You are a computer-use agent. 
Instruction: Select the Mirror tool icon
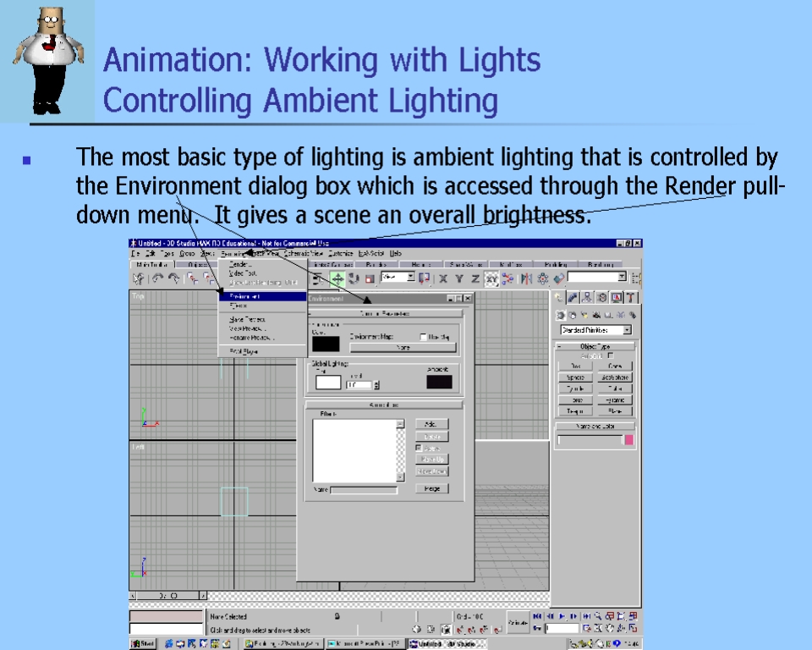tap(527, 278)
